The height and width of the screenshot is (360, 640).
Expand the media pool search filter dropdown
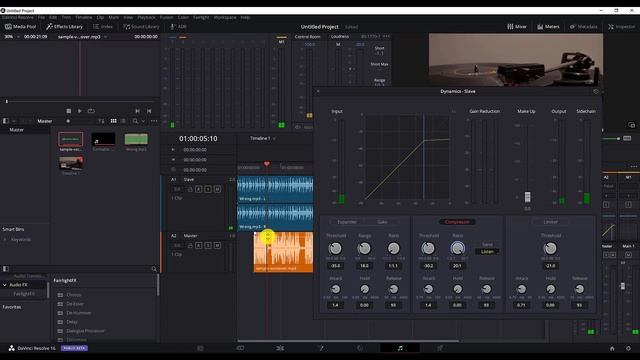(x=143, y=121)
